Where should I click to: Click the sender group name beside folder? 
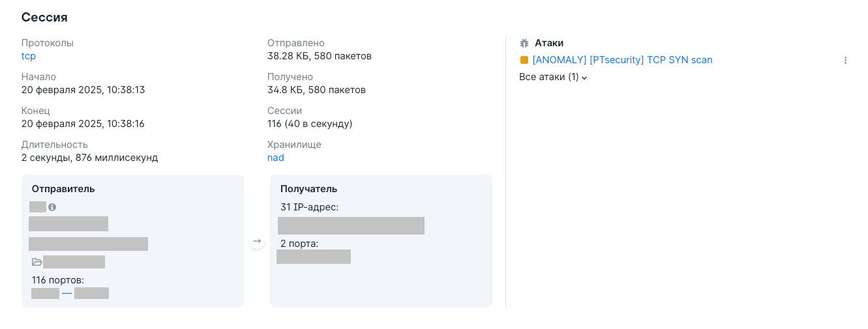tap(74, 262)
